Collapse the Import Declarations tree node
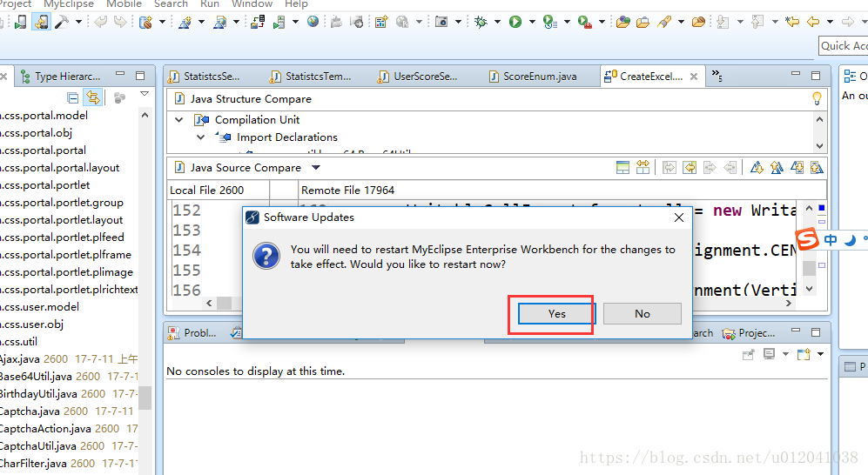Screen dimensions: 868x475 (x=201, y=137)
